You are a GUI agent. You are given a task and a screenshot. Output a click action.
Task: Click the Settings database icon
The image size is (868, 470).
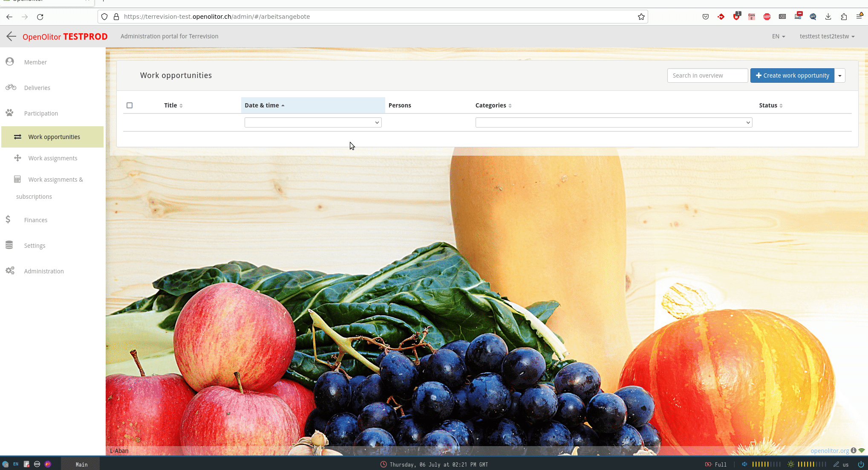coord(9,245)
